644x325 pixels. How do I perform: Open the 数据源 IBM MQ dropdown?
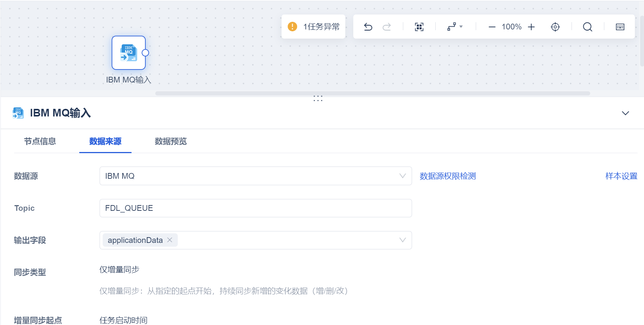pyautogui.click(x=256, y=176)
